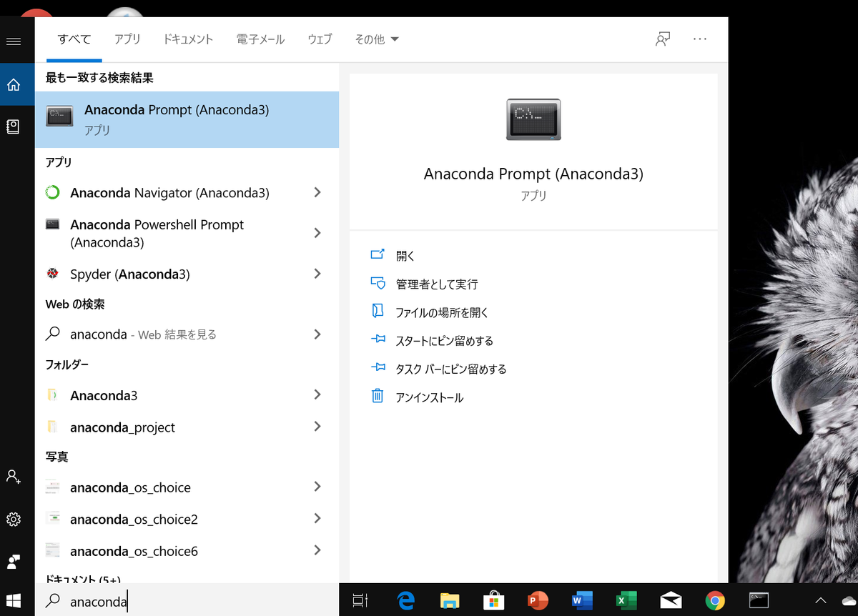858x616 pixels.
Task: Open Anaconda Navigator (Anaconda3)
Action: click(169, 192)
